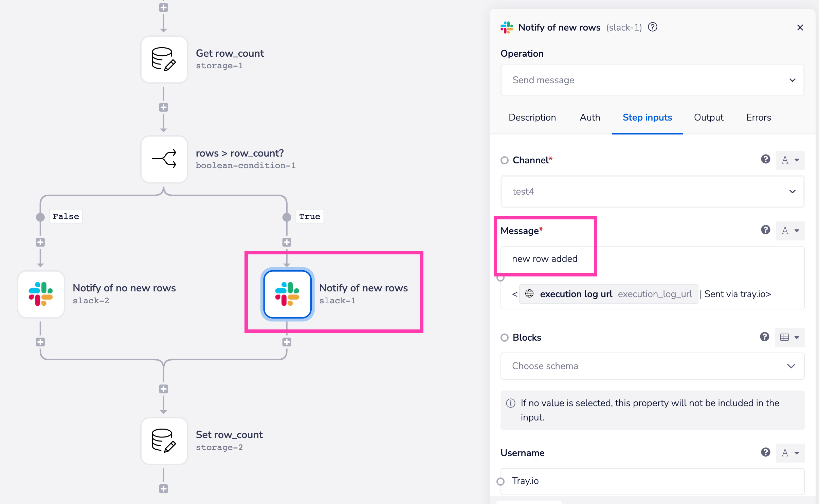Screen dimensions: 819x504
Task: Open the Operation dropdown showing Send message
Action: [x=652, y=80]
